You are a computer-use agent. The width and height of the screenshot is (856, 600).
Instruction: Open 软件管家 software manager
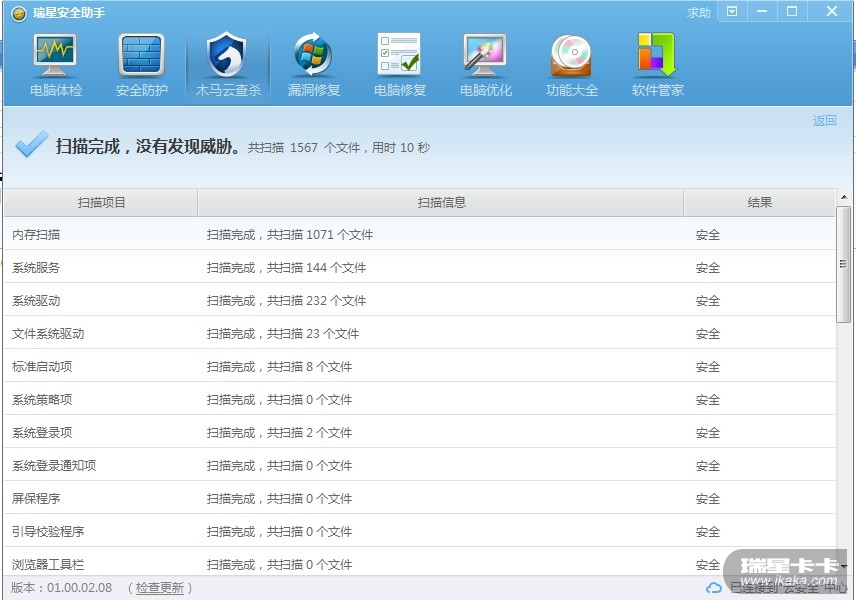[x=658, y=64]
